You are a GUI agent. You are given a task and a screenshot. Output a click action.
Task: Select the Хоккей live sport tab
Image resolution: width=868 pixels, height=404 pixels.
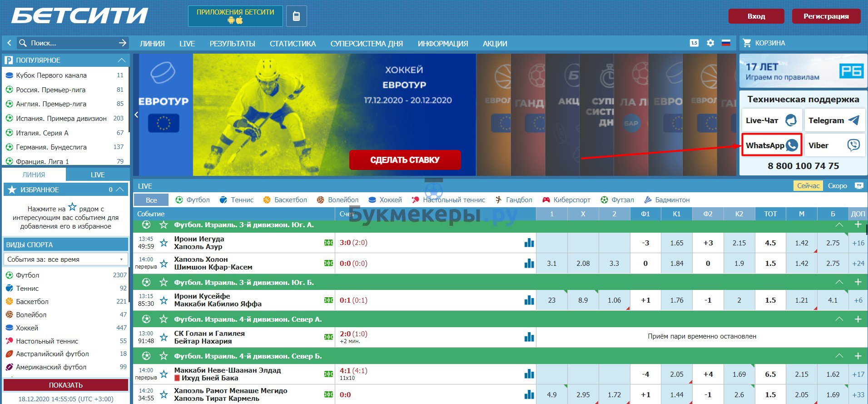click(x=385, y=200)
